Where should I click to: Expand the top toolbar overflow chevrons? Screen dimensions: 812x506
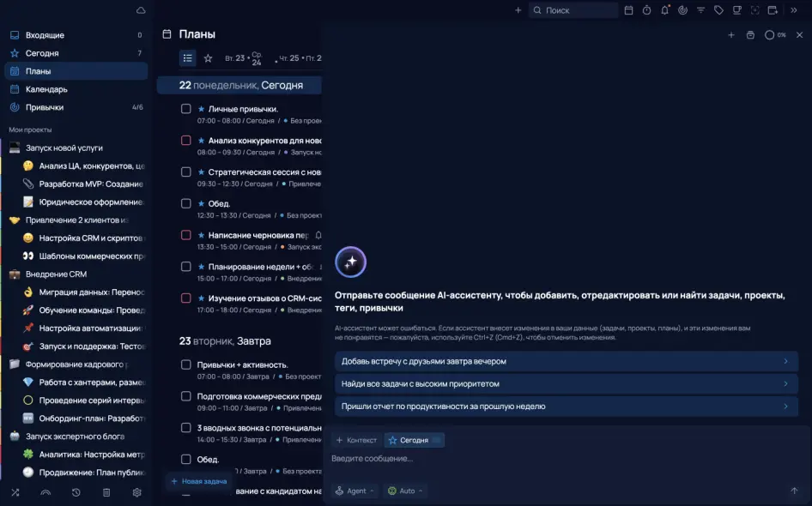pos(794,10)
